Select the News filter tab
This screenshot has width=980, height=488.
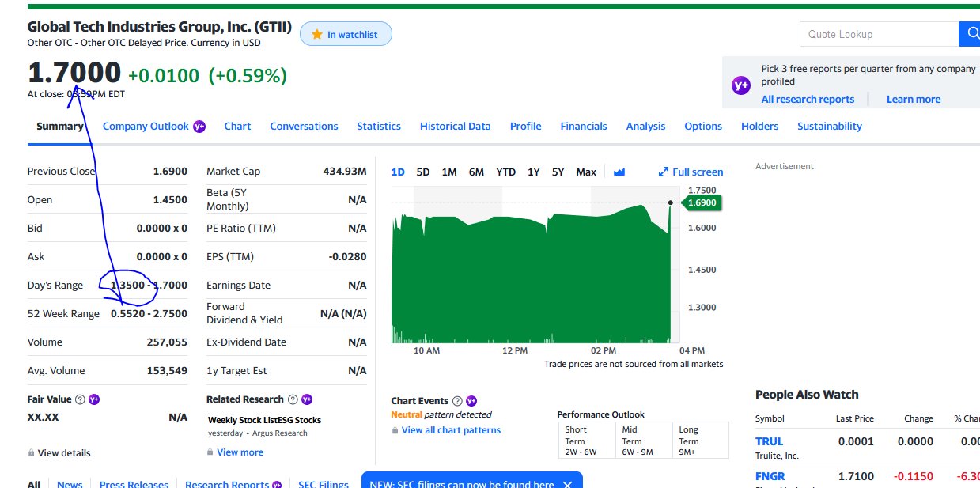point(70,483)
